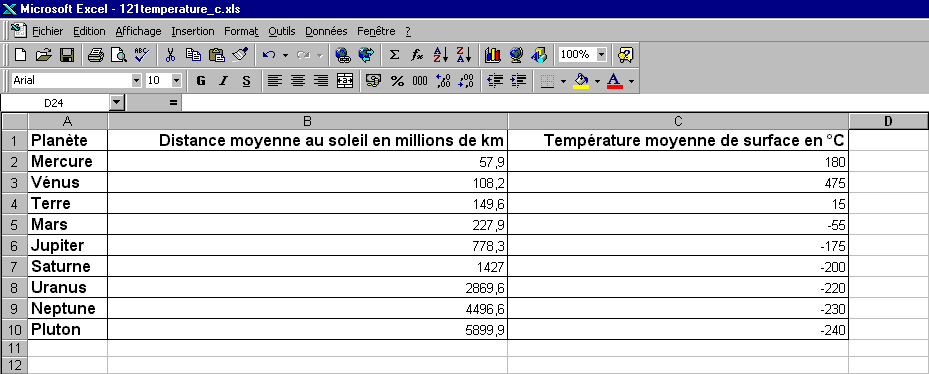Click the Paste Function fx icon

point(418,55)
